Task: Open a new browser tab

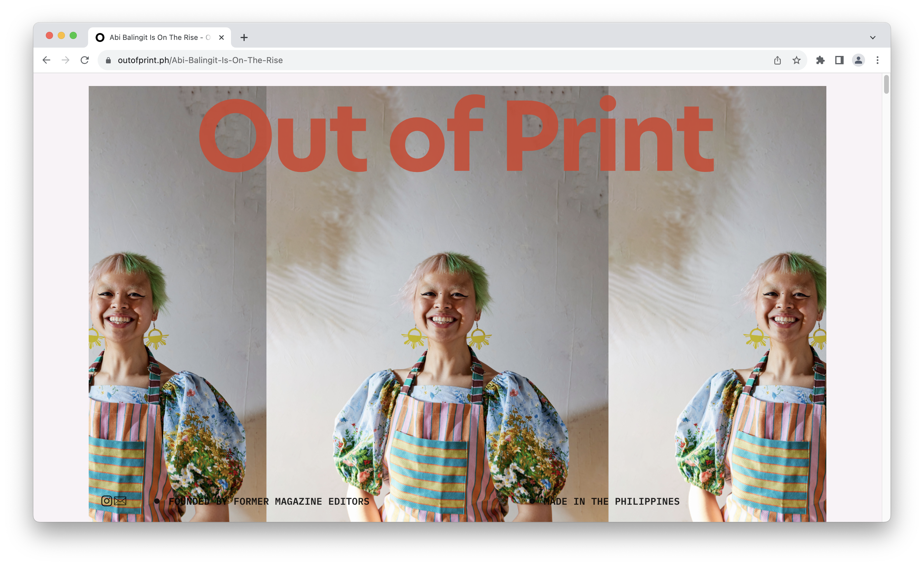Action: click(x=244, y=37)
